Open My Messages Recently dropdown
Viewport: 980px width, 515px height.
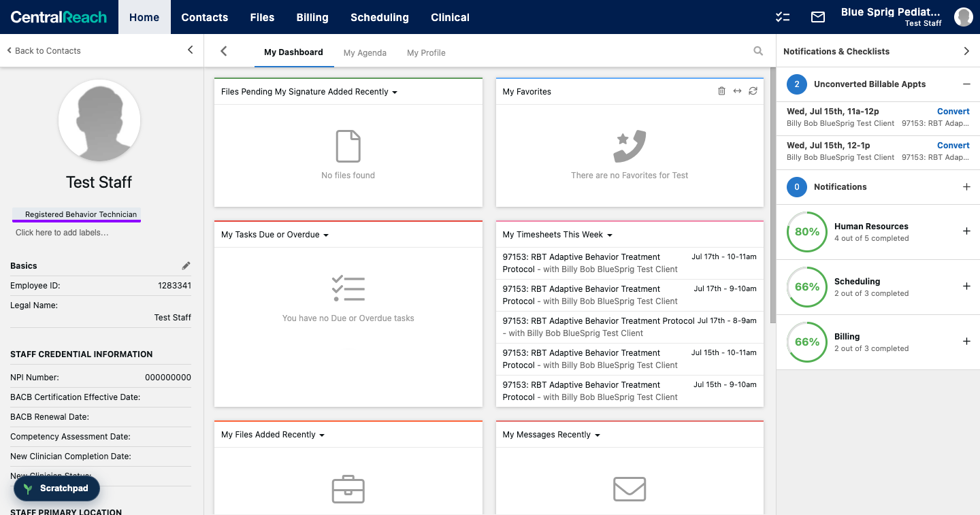(x=551, y=435)
